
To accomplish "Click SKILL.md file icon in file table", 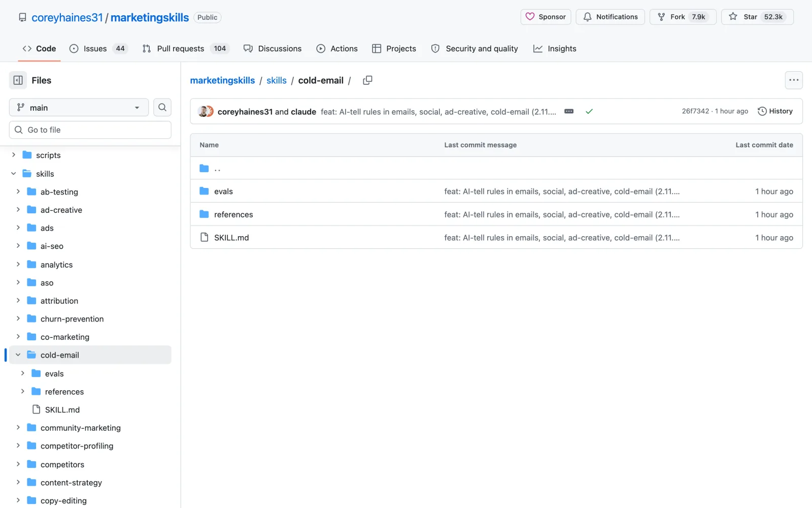I will coord(204,237).
